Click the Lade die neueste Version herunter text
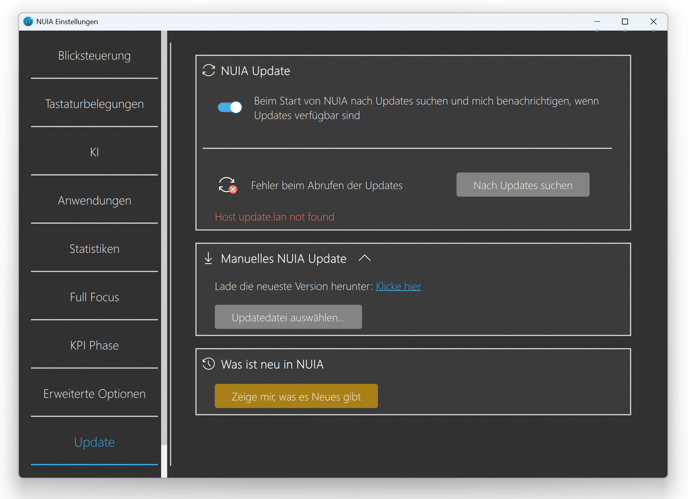 [294, 286]
